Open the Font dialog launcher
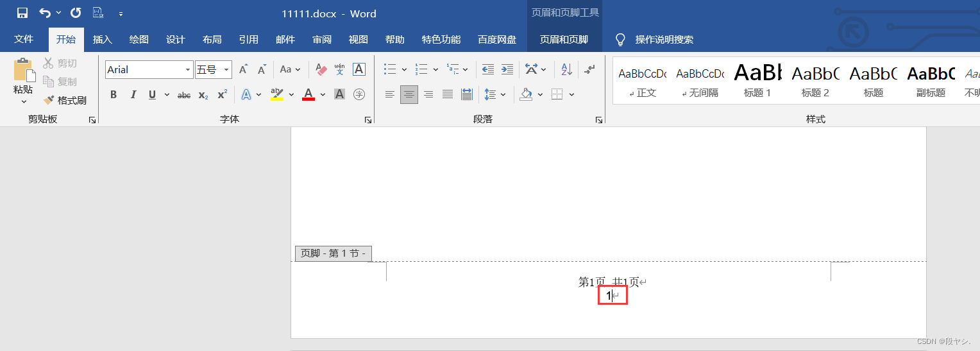 click(x=368, y=120)
